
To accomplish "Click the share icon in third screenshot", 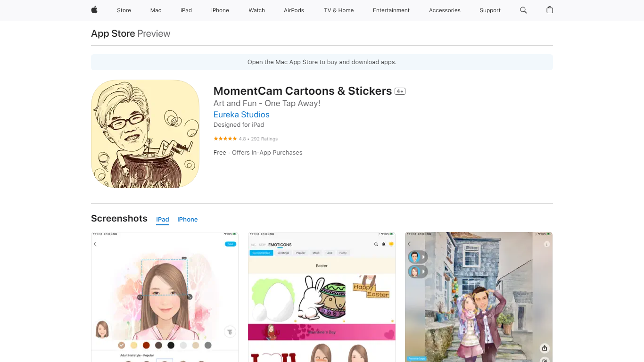I will click(x=545, y=348).
